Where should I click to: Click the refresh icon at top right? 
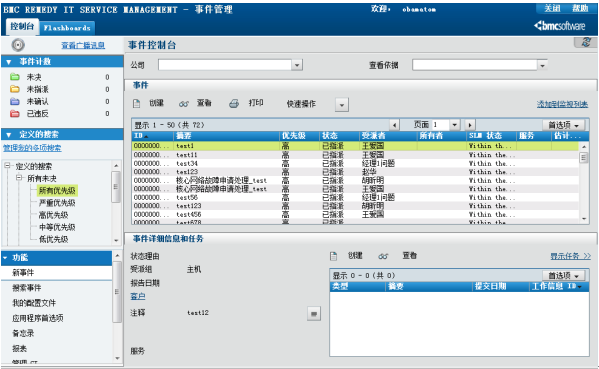pos(586,42)
